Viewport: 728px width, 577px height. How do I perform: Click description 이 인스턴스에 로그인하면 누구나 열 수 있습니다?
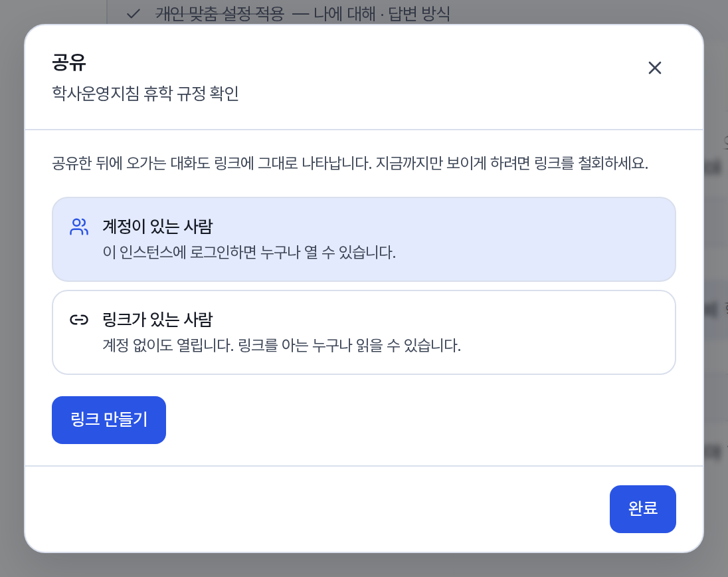coord(249,252)
